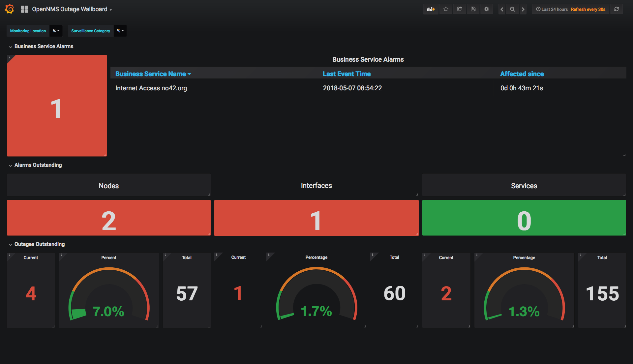
Task: Shift time range backward arrow
Action: [x=502, y=9]
